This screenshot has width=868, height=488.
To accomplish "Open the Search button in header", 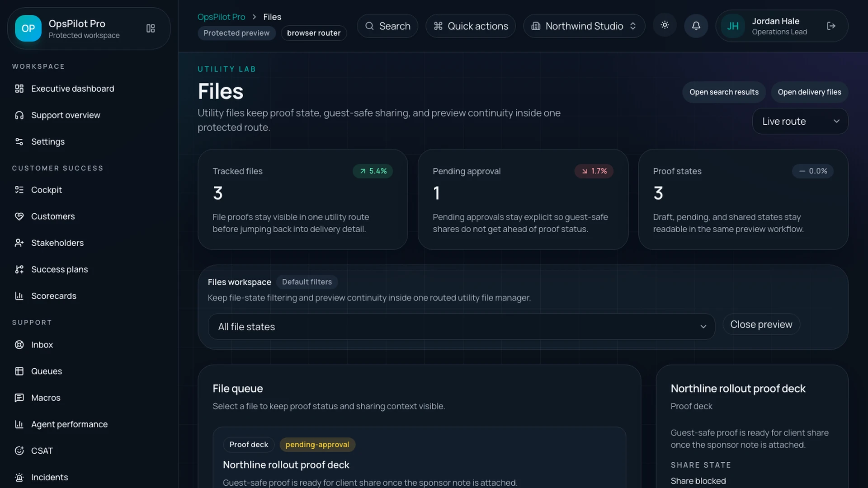I will pos(387,26).
